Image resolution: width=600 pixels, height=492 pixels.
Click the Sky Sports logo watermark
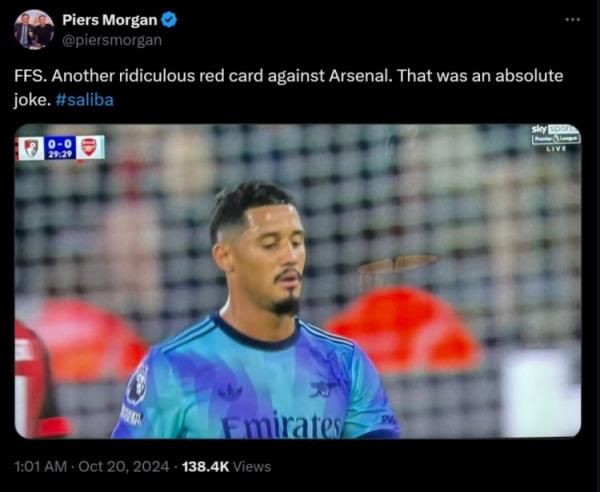[x=556, y=129]
